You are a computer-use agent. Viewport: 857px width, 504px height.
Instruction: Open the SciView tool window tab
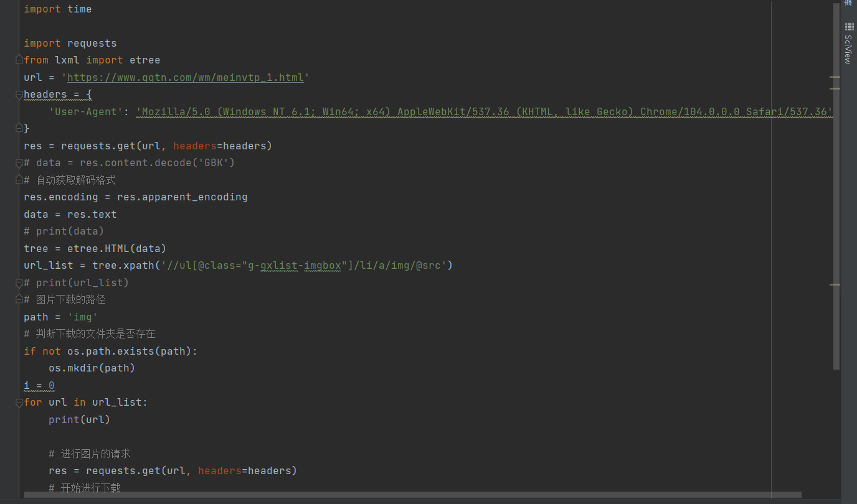click(x=848, y=44)
